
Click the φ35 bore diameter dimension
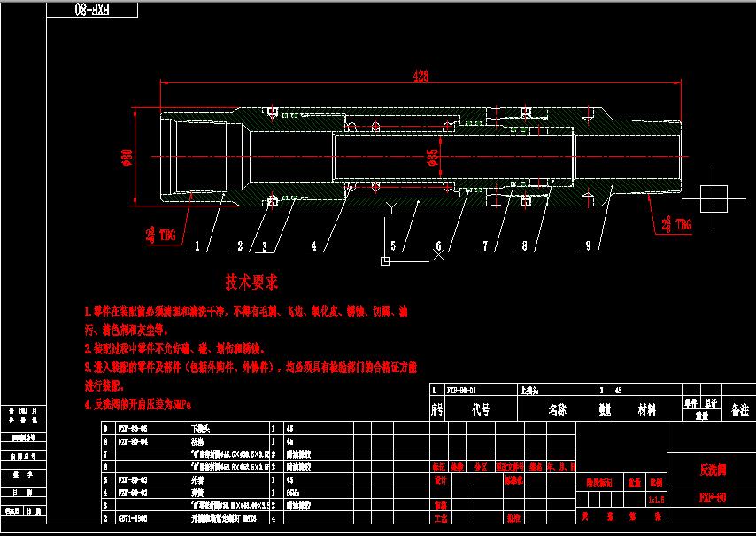pyautogui.click(x=433, y=158)
